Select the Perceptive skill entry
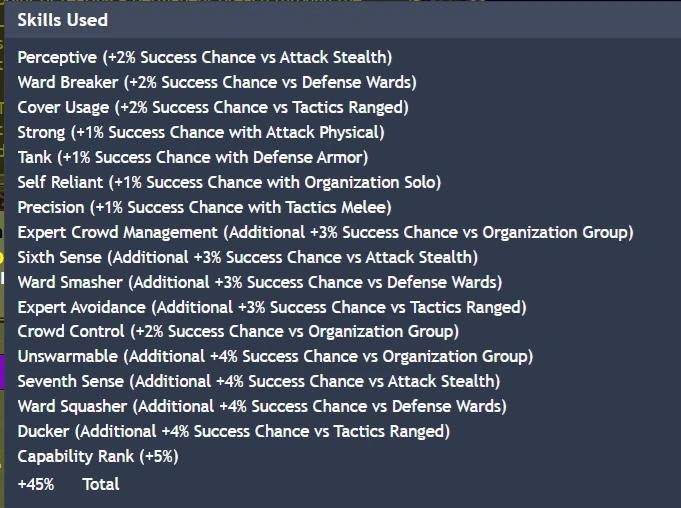The image size is (681, 508). (205, 57)
